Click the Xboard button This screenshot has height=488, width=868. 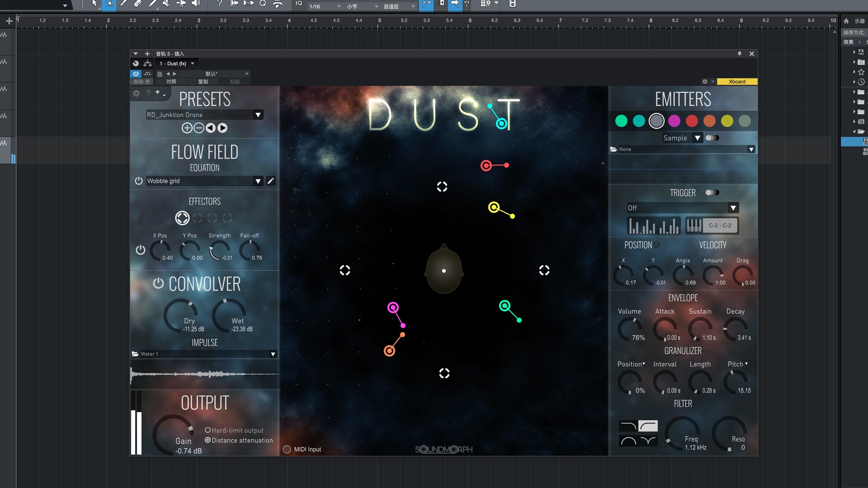coord(737,82)
